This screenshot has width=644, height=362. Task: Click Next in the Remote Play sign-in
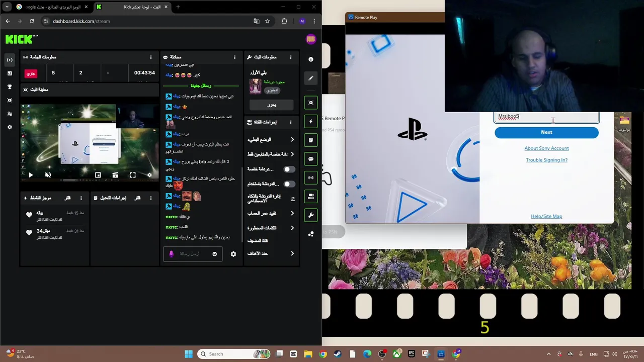(546, 132)
